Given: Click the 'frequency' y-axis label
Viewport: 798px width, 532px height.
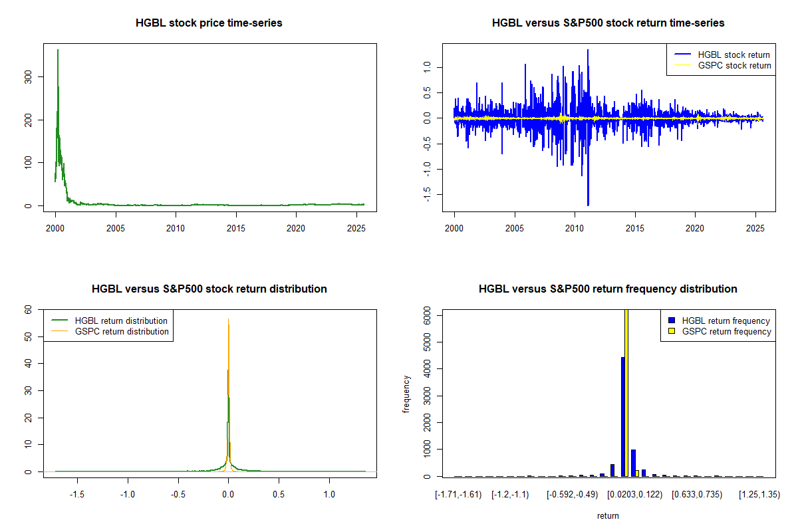Looking at the screenshot, I should coord(406,394).
